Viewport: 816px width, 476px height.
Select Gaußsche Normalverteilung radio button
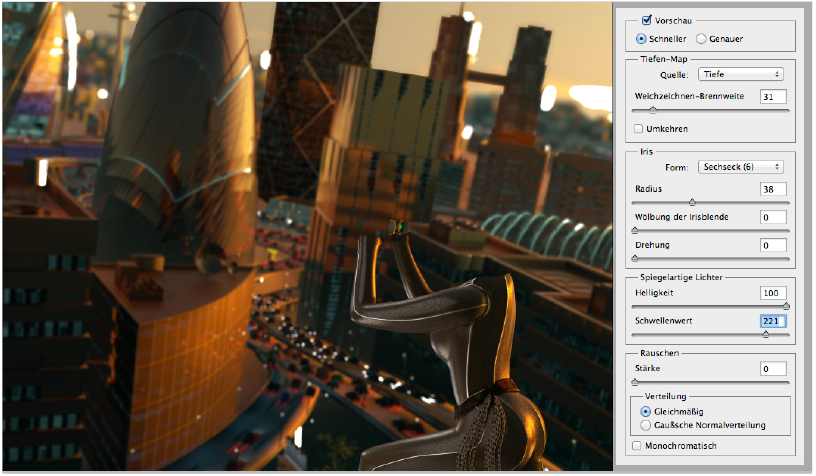pos(646,426)
